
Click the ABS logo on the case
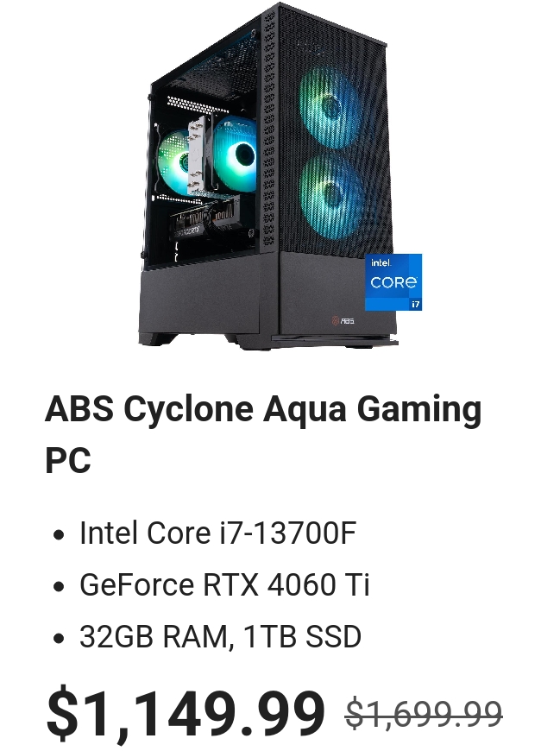[343, 320]
